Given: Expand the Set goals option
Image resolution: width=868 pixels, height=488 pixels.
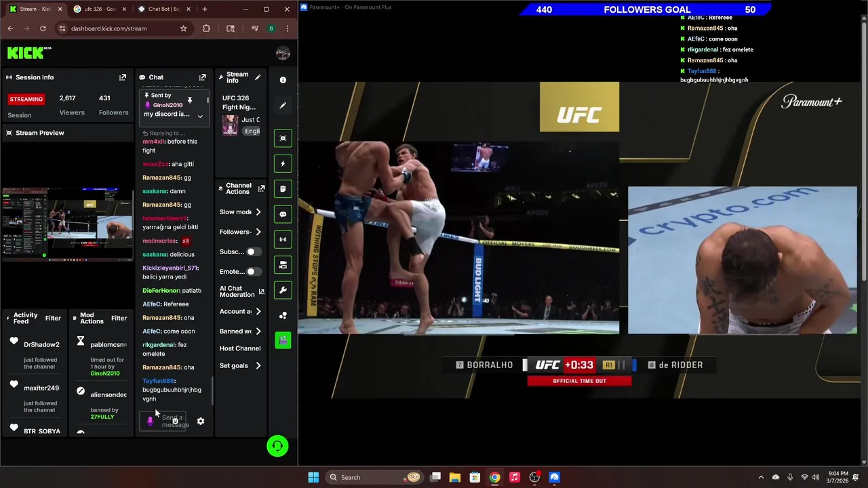Looking at the screenshot, I should point(258,366).
